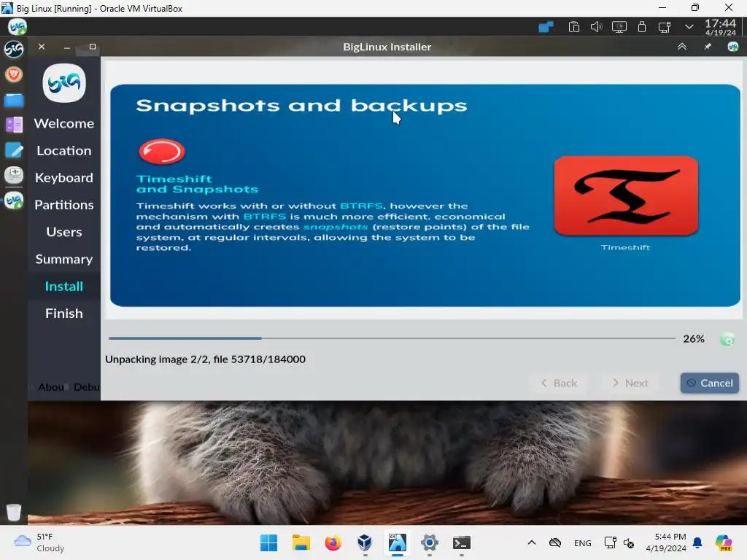Open the BigLinux menu launcher in top panel
Viewport: 747px width, 560px height.
point(18,27)
